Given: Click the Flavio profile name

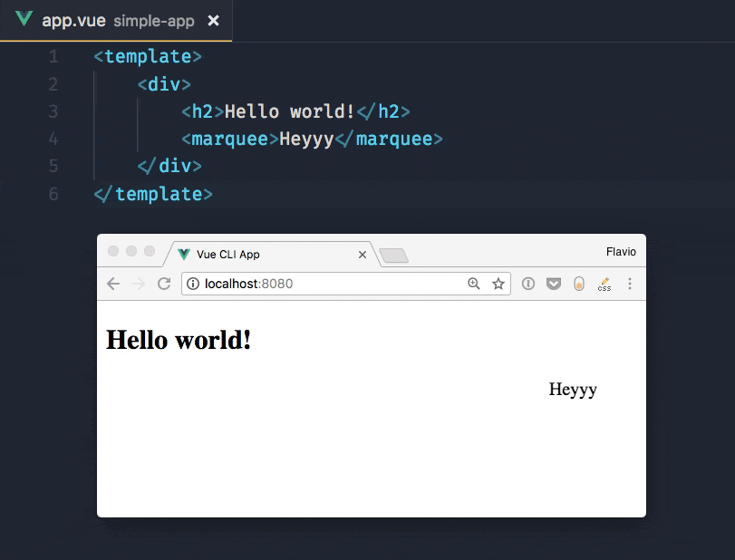Looking at the screenshot, I should point(621,251).
